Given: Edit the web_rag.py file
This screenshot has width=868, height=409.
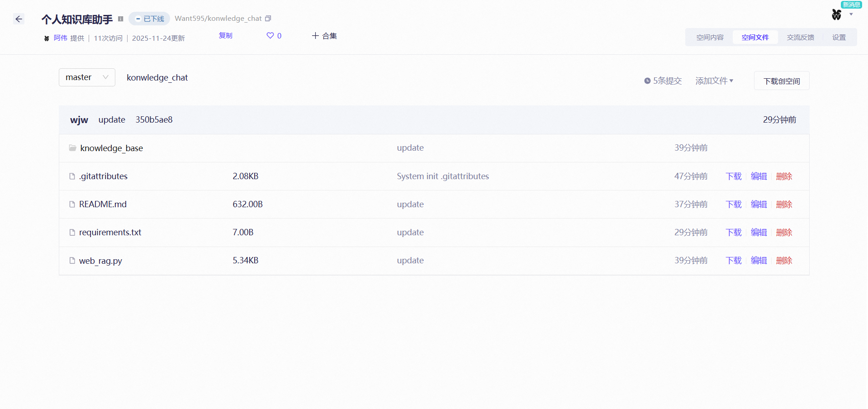Looking at the screenshot, I should 759,260.
